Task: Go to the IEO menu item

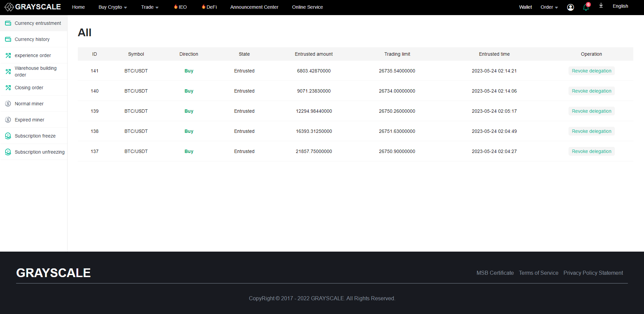Action: (180, 7)
